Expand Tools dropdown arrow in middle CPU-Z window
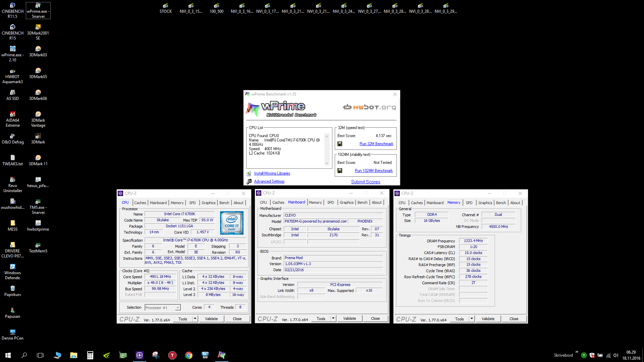The image size is (644, 362). (x=333, y=318)
